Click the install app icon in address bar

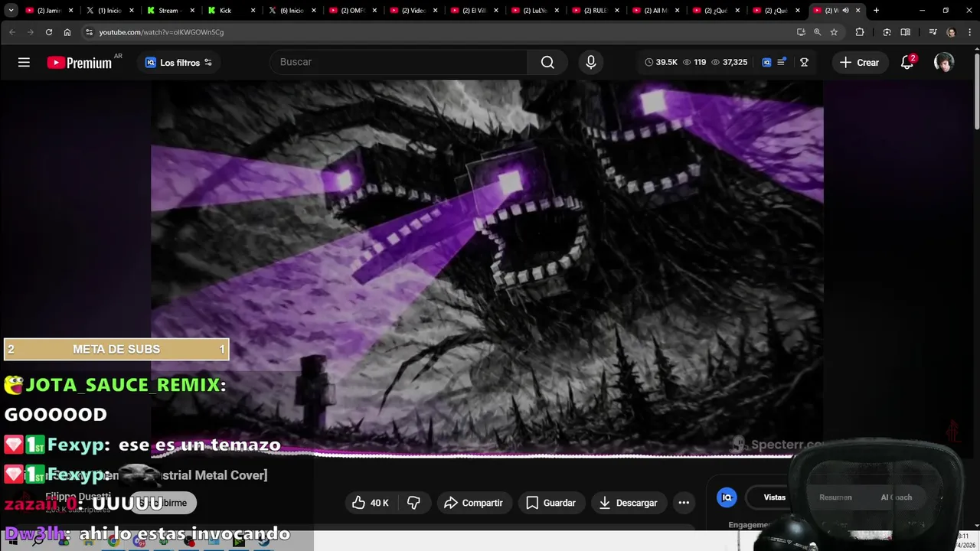(x=801, y=32)
